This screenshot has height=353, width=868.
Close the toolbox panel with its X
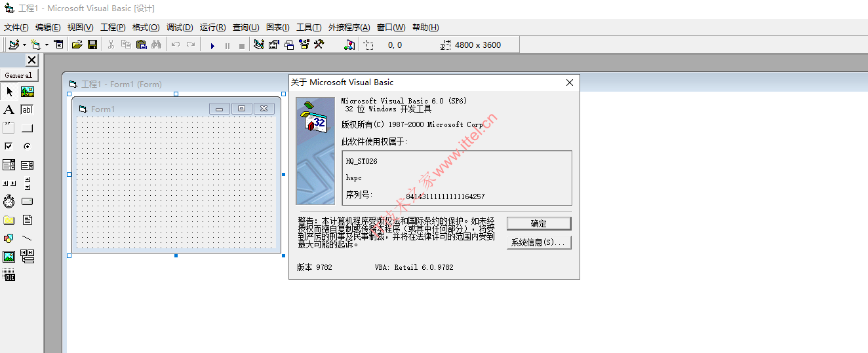(x=31, y=60)
